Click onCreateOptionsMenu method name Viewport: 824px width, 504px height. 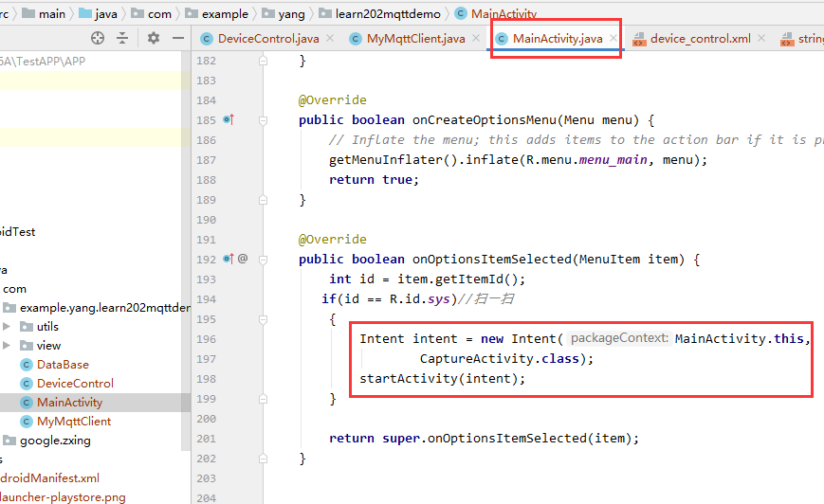click(x=484, y=119)
